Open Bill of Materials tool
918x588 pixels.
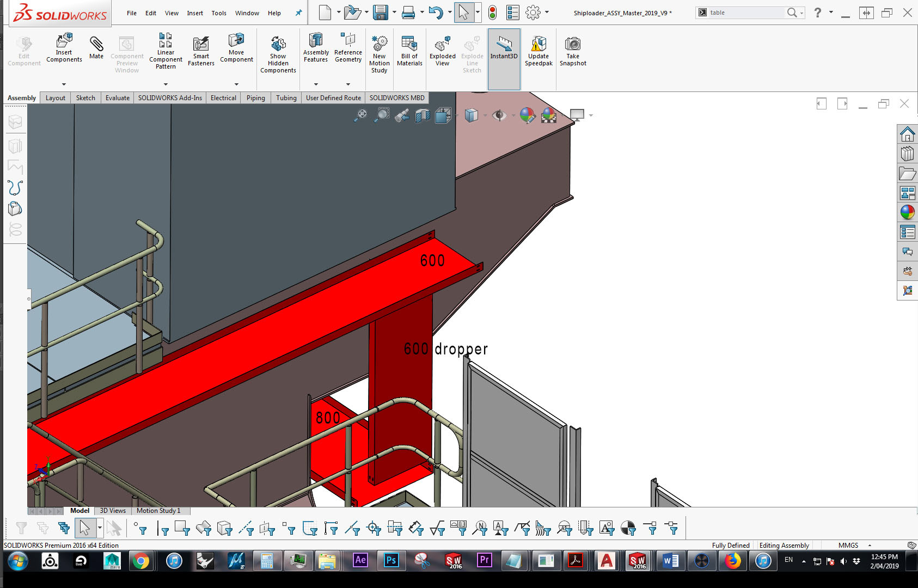[x=409, y=51]
